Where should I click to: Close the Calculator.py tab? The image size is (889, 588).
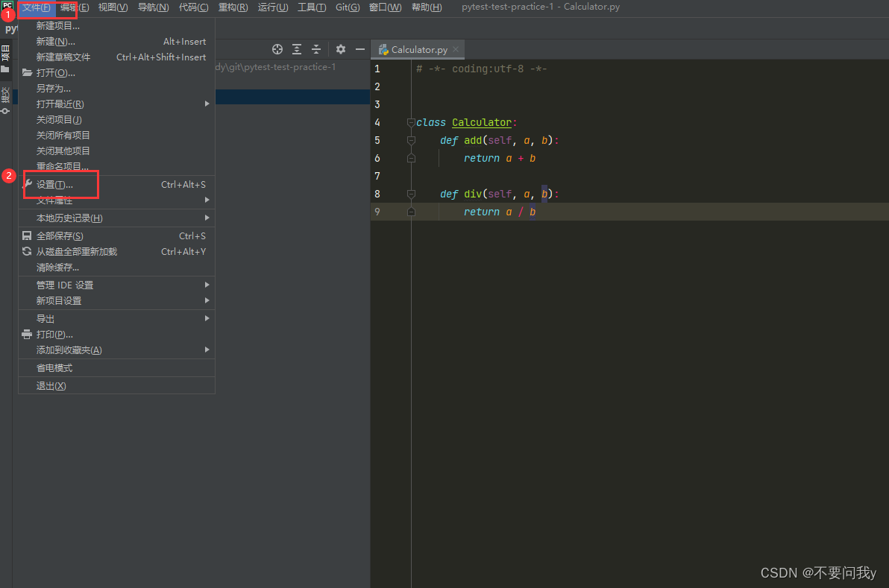coord(456,49)
